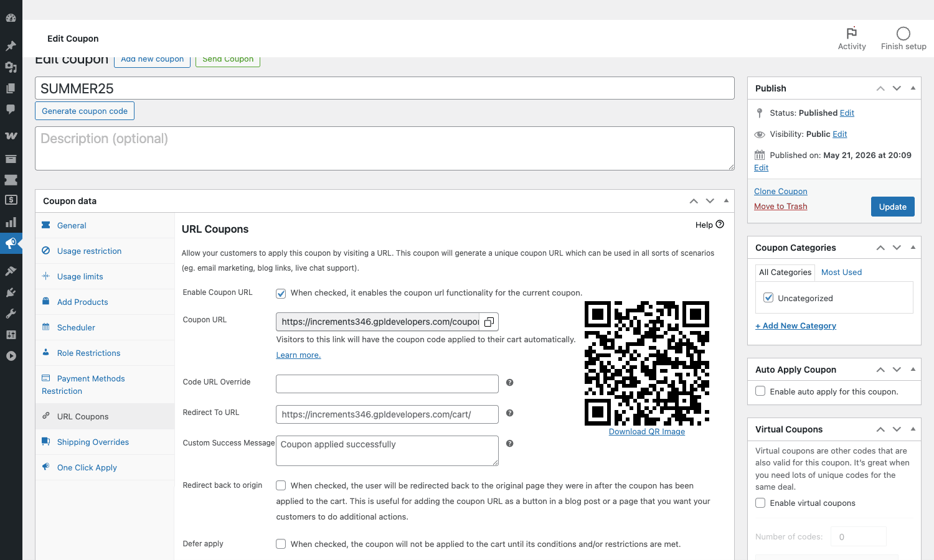Collapse the Publish panel toggle triangle
Viewport: 934px width, 560px height.
pyautogui.click(x=913, y=88)
